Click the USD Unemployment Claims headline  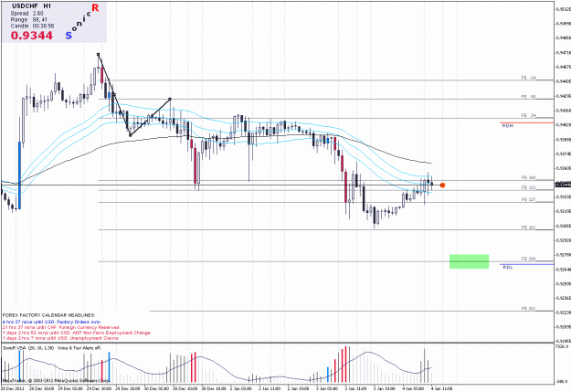(60, 338)
